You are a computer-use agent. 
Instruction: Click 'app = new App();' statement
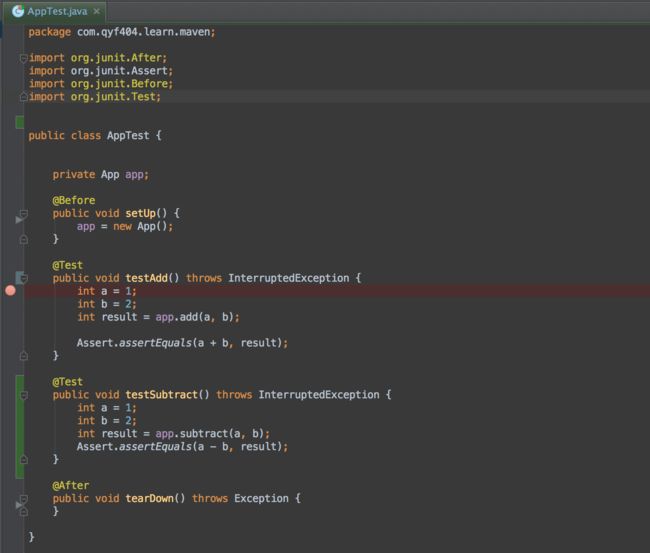125,226
